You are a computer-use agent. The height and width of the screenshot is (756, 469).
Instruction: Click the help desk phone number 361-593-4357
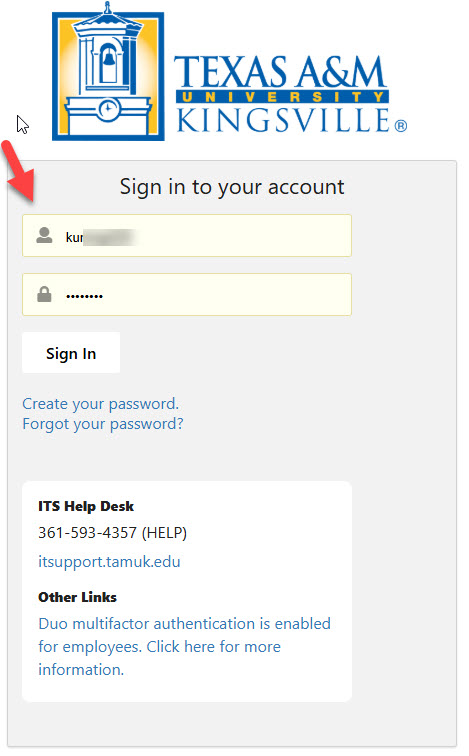tap(88, 533)
